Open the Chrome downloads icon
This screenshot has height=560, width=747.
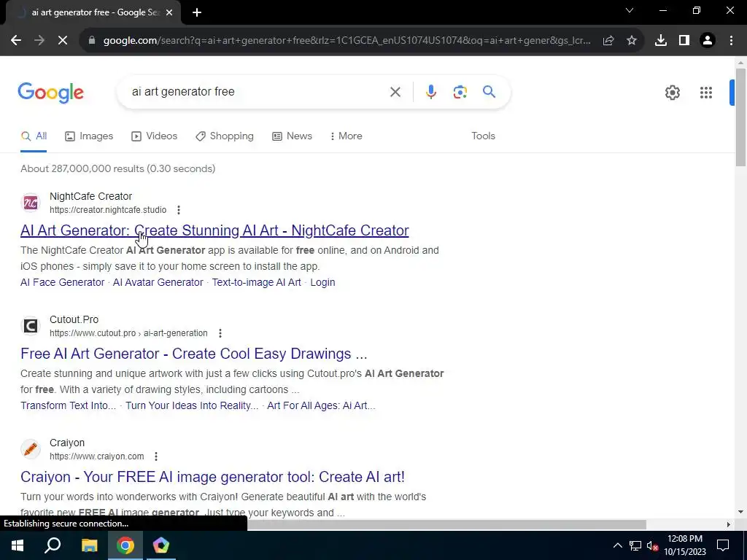[x=661, y=41]
